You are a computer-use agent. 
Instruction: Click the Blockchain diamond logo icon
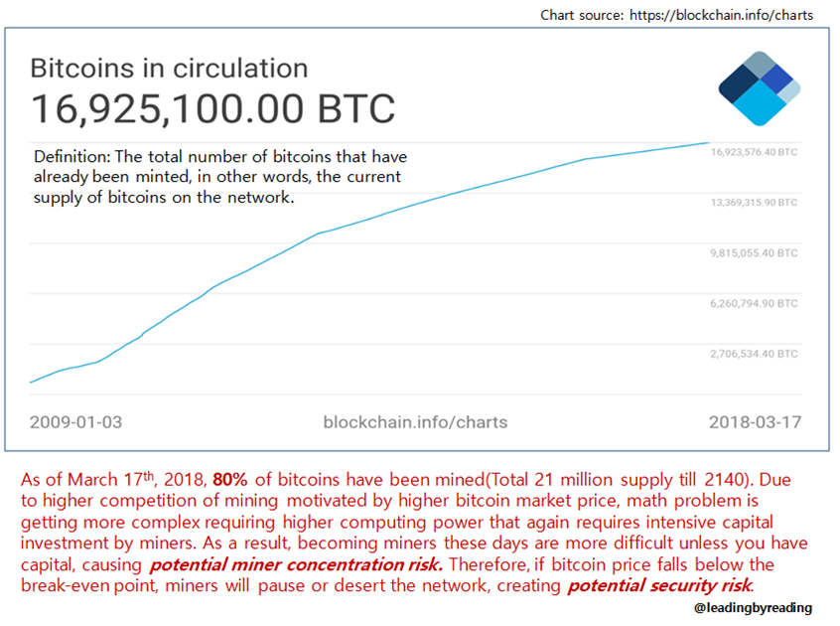click(x=760, y=89)
